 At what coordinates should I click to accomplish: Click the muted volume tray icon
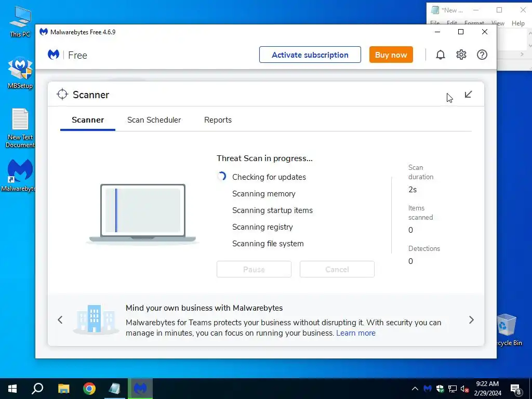click(x=465, y=389)
